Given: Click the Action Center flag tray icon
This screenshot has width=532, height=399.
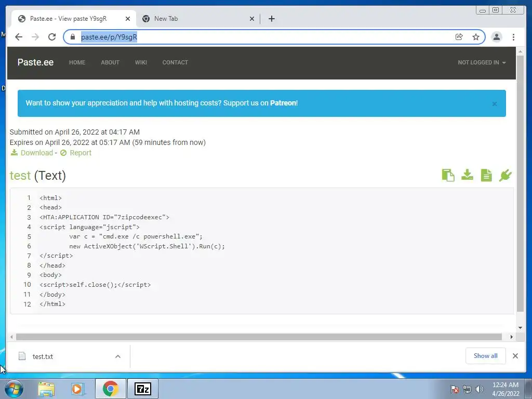Looking at the screenshot, I should (454, 389).
